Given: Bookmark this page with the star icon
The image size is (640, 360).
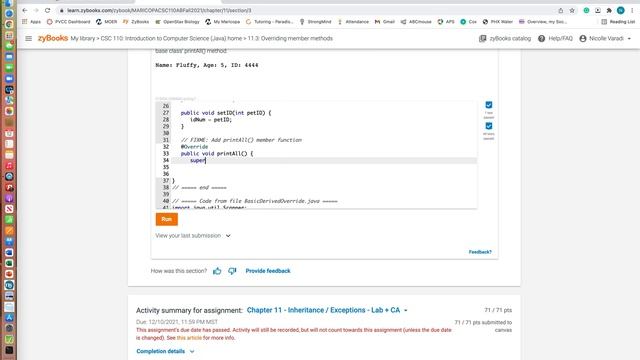Looking at the screenshot, I should point(572,10).
